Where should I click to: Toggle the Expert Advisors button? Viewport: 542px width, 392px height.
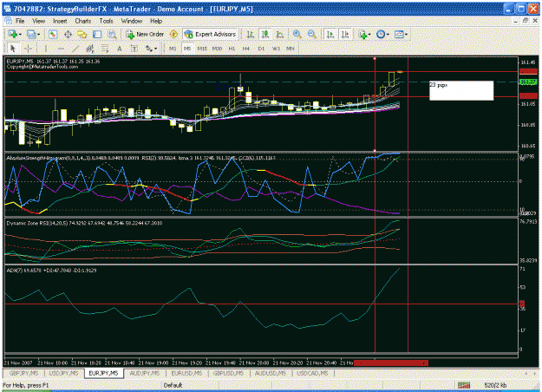(210, 34)
